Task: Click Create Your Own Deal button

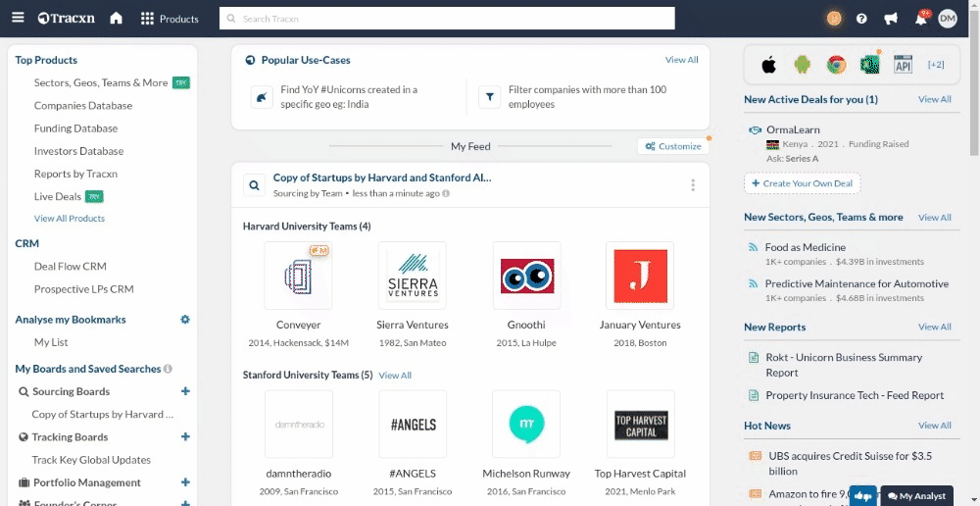Action: [x=803, y=183]
